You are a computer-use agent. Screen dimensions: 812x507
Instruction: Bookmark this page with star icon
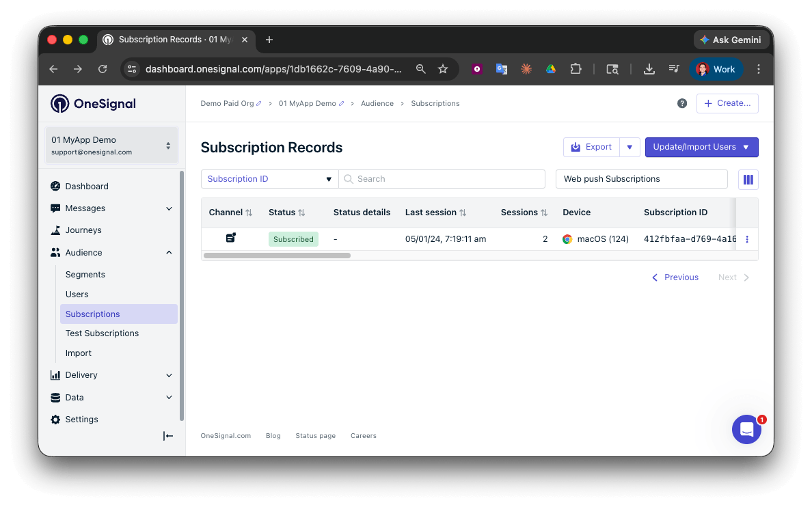(443, 69)
